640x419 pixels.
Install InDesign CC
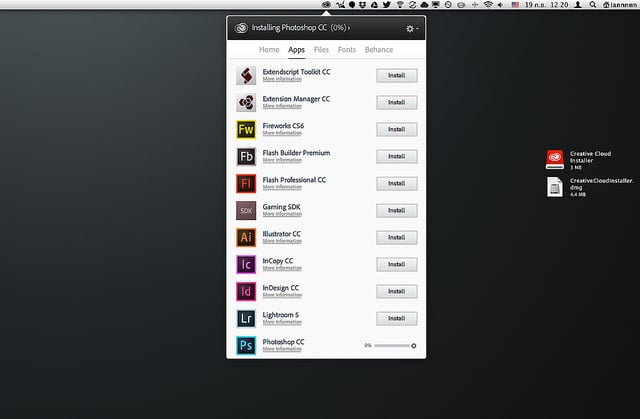(397, 291)
